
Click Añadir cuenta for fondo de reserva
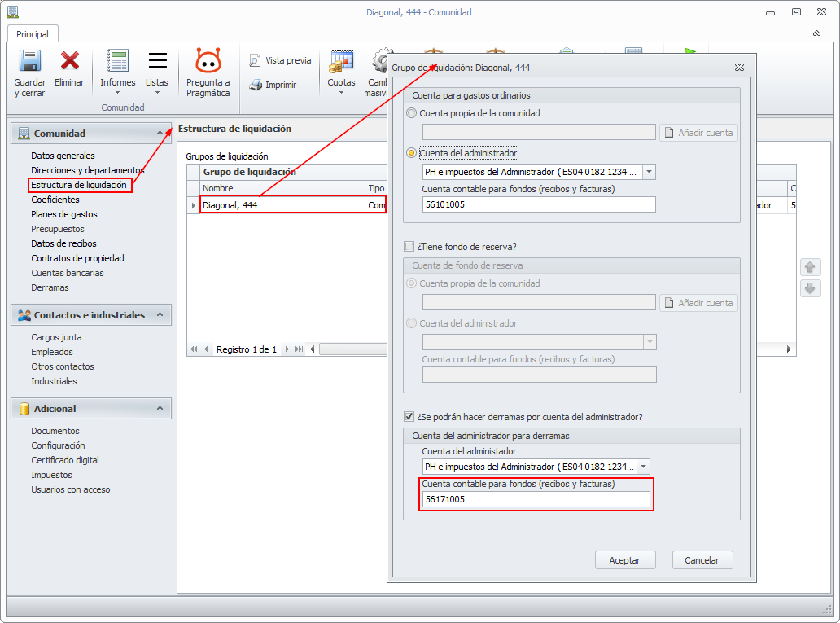tap(698, 303)
